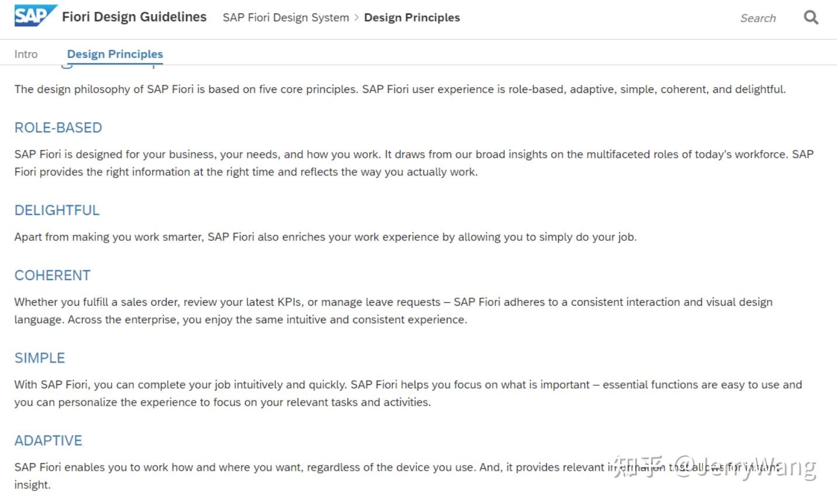This screenshot has height=504, width=837.
Task: Click inside the Search input field
Action: coord(758,18)
